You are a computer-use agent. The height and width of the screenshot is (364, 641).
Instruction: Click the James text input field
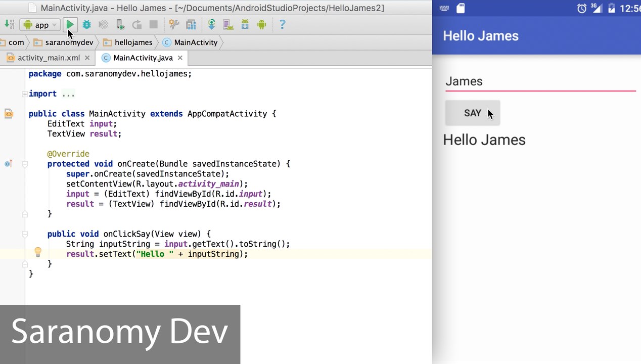pyautogui.click(x=540, y=81)
